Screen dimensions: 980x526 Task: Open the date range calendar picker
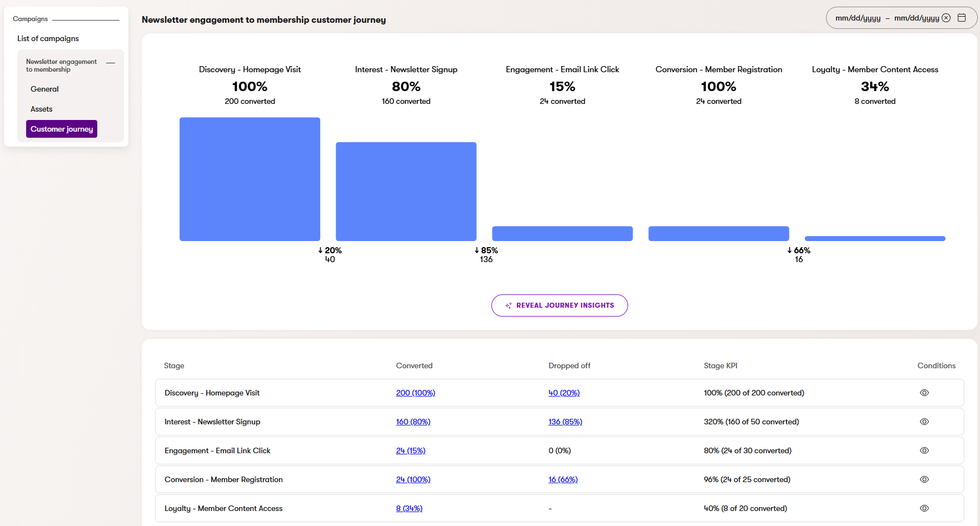(962, 17)
